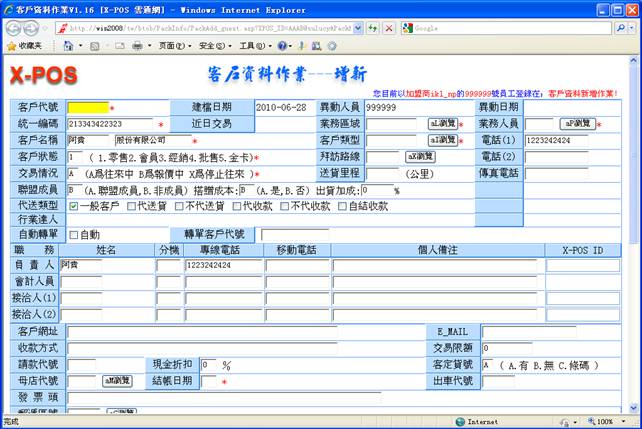Refresh the page using address bar icon
This screenshot has width=642, height=429.
coord(373,29)
